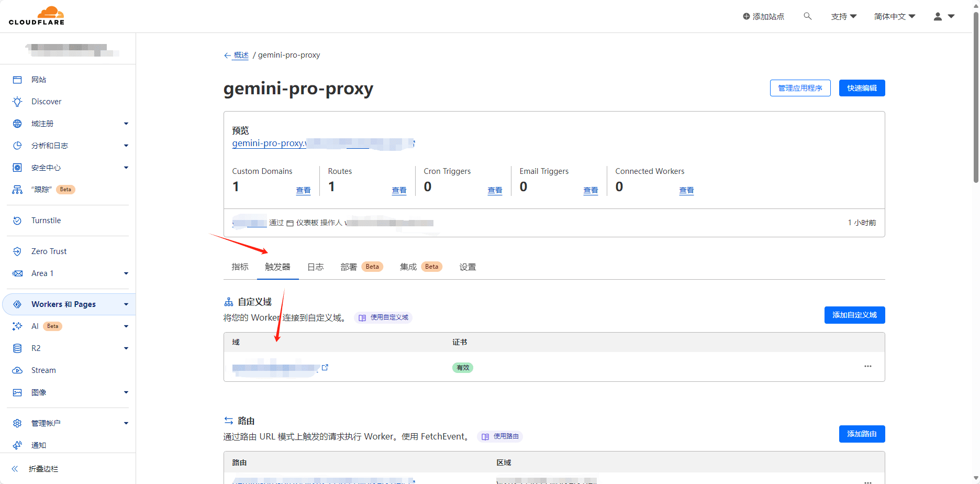980x484 pixels.
Task: Open the 简体中文 language dropdown
Action: [x=895, y=16]
